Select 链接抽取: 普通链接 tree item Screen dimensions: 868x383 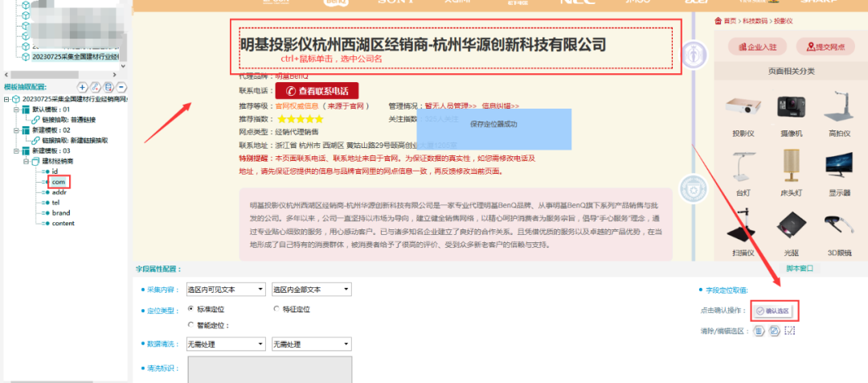[68, 120]
